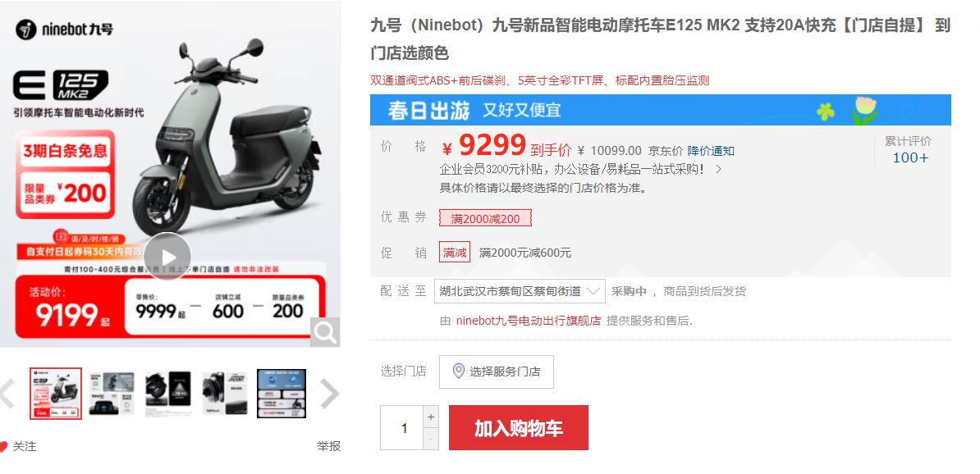The height and width of the screenshot is (474, 980).
Task: Increase quantity with the plus button
Action: coord(431,417)
